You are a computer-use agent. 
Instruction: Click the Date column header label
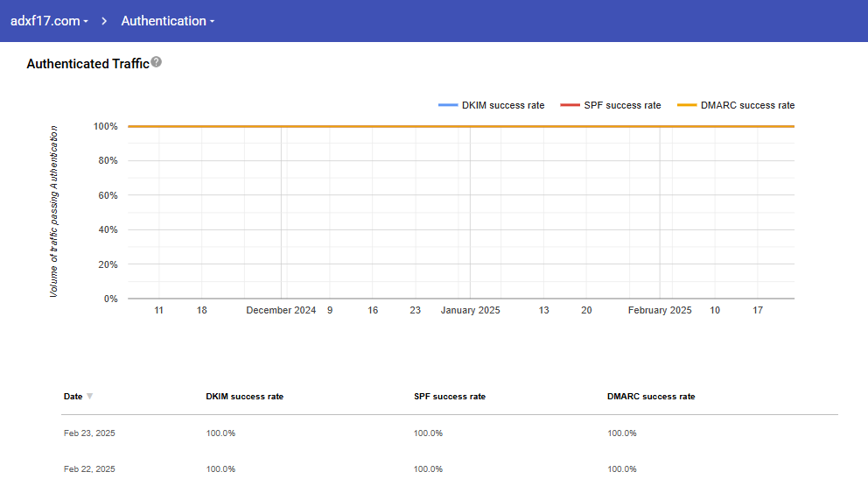(73, 397)
